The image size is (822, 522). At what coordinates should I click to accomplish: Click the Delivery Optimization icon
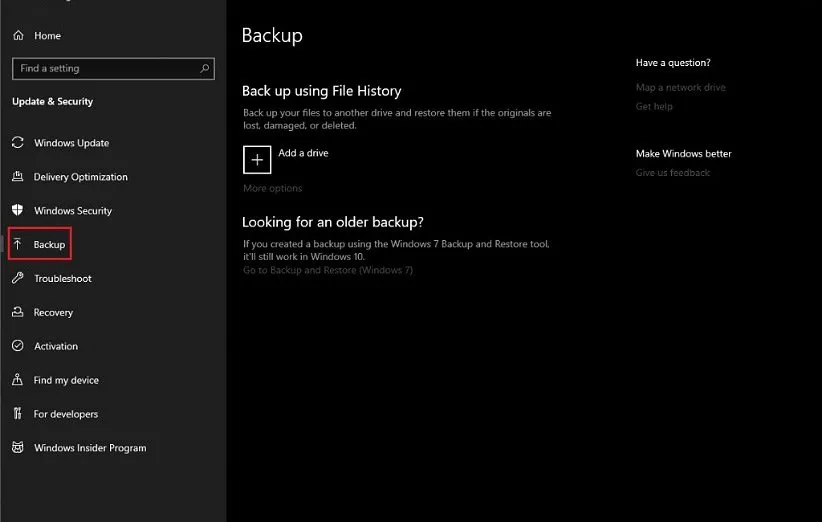pyautogui.click(x=18, y=177)
